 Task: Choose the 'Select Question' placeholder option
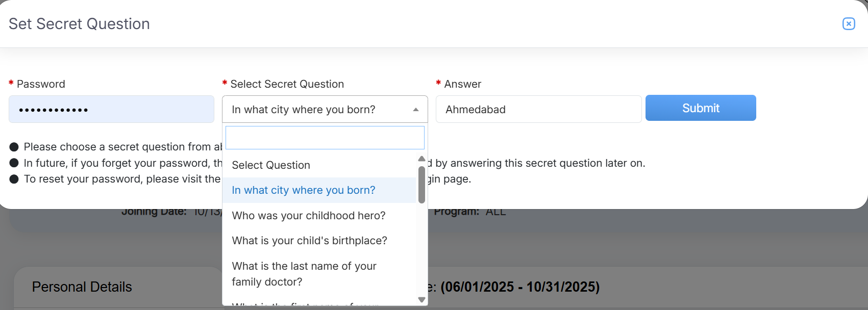click(x=271, y=165)
